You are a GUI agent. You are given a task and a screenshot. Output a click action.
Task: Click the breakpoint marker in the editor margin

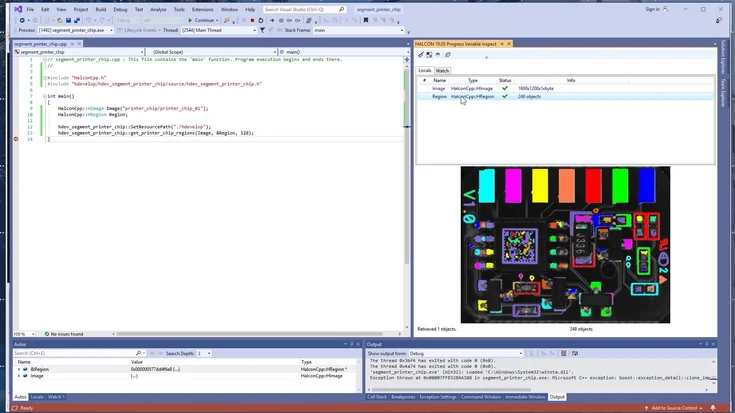click(16, 139)
